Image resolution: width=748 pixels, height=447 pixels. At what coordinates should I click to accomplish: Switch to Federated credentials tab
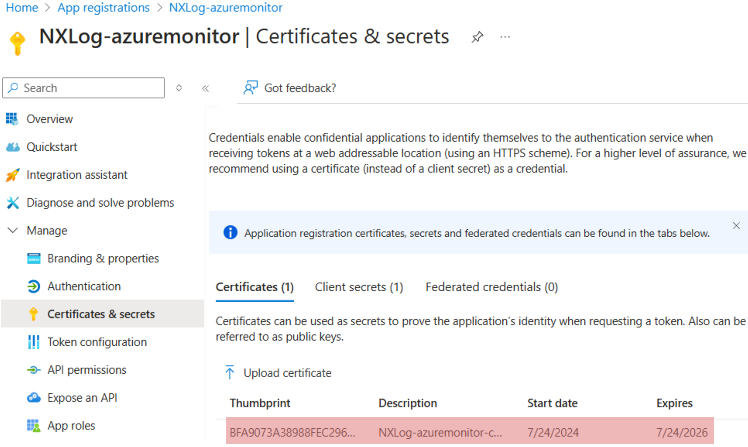click(491, 287)
